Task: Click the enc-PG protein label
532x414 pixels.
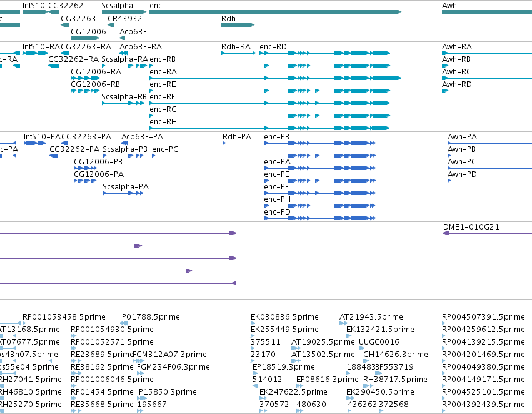Action: [165, 149]
